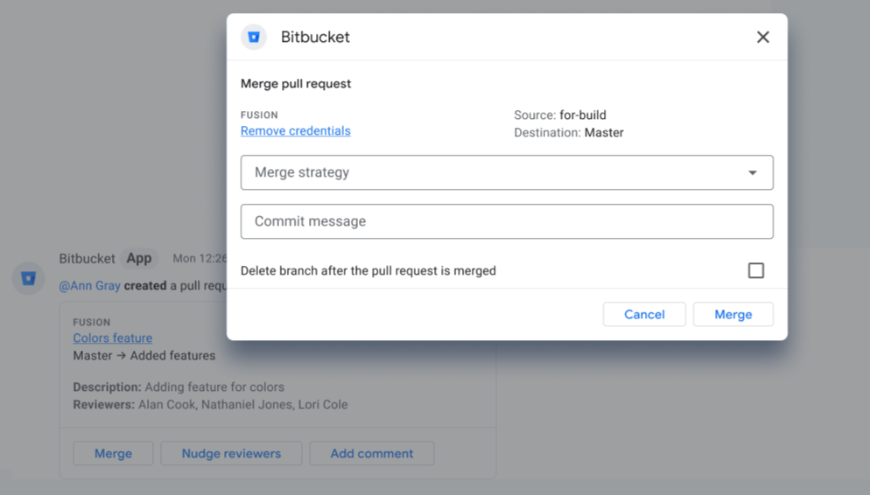Click the @Ann Gray mention
The height and width of the screenshot is (495, 870).
coord(90,286)
